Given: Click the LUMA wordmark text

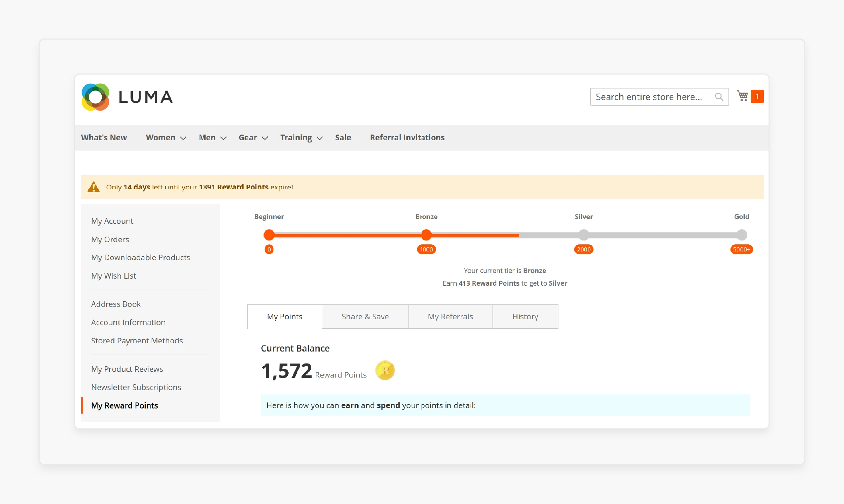Looking at the screenshot, I should [x=146, y=97].
